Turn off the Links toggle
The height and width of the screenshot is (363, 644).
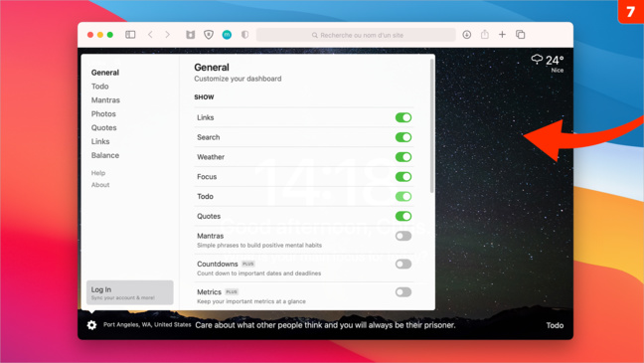pos(403,117)
